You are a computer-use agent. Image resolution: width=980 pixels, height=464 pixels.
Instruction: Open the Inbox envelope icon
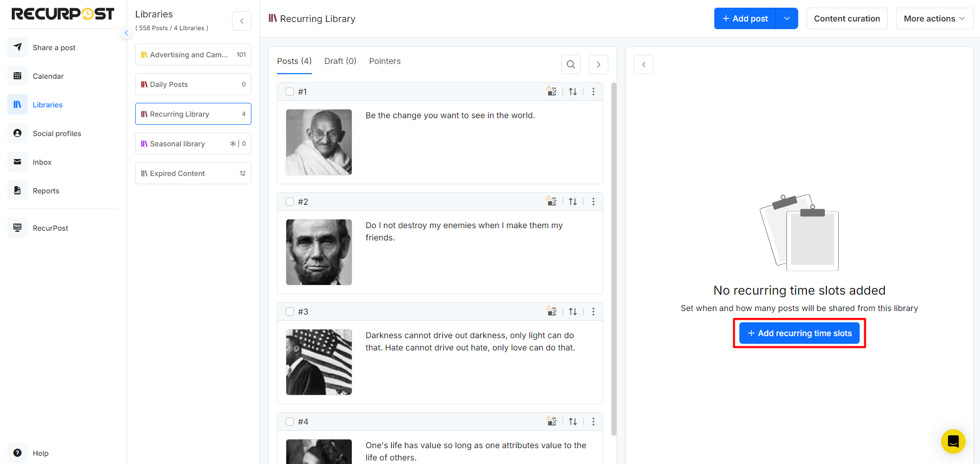click(x=17, y=162)
